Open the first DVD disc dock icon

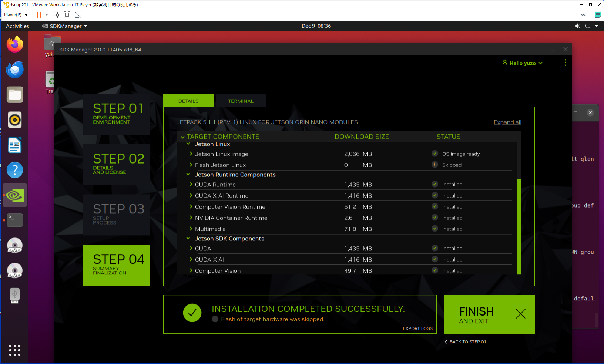(15, 246)
